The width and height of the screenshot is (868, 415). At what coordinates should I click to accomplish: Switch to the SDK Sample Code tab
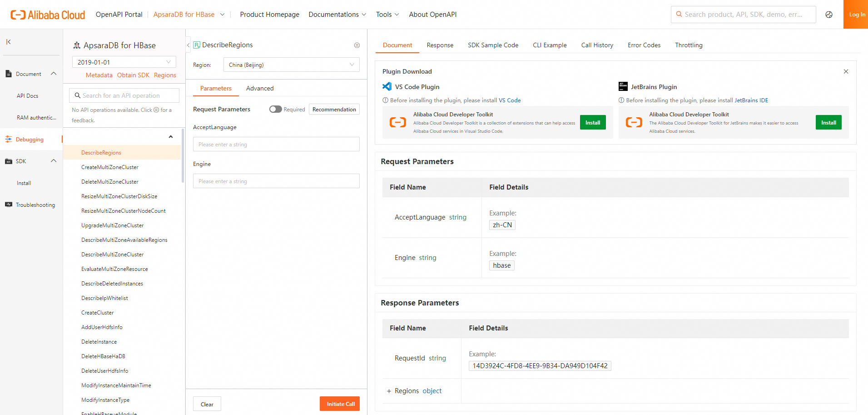(493, 45)
